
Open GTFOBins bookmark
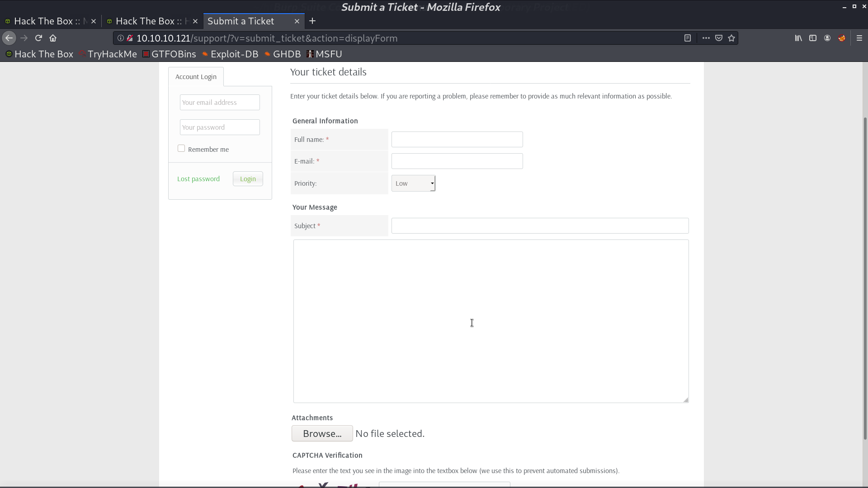click(x=169, y=54)
